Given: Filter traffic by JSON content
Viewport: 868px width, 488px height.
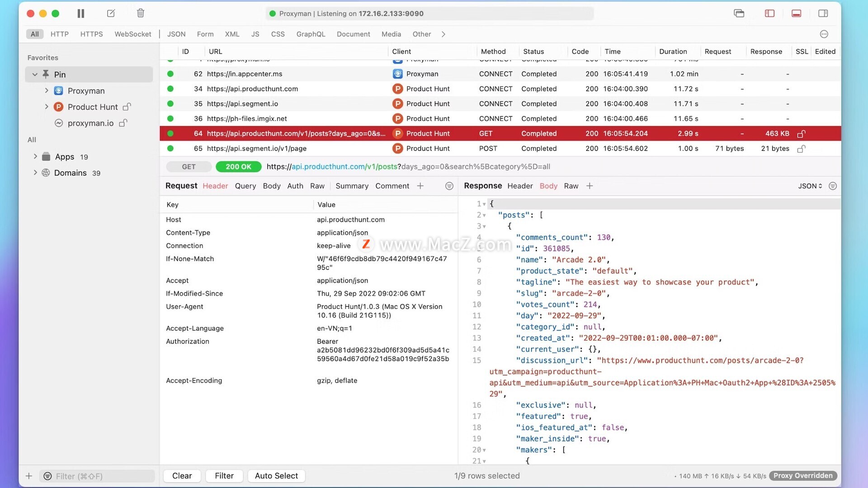Looking at the screenshot, I should [176, 34].
